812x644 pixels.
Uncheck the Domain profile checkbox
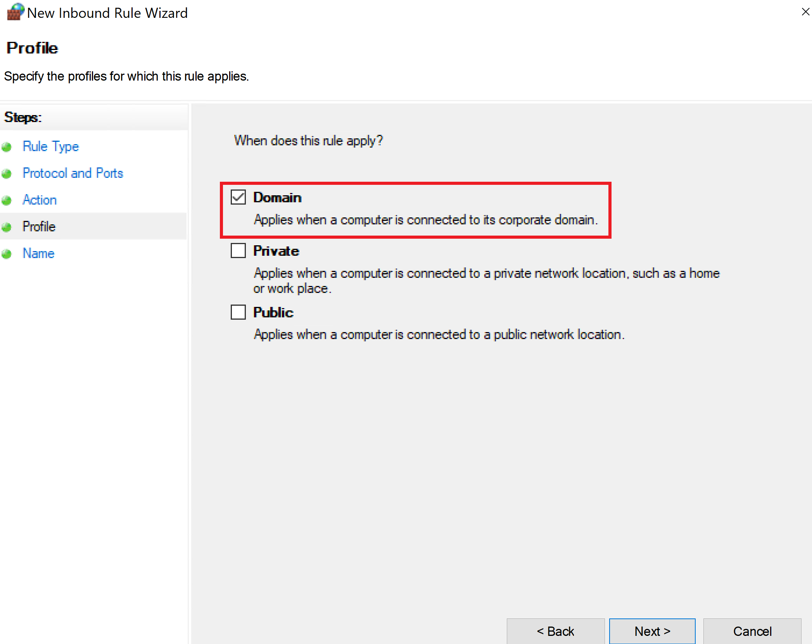coord(238,197)
